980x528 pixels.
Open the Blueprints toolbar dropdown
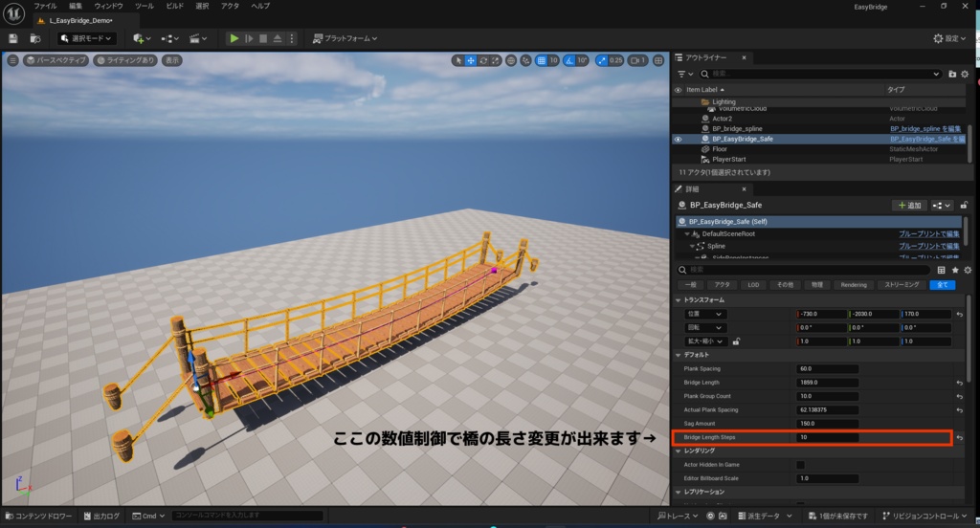coord(170,39)
